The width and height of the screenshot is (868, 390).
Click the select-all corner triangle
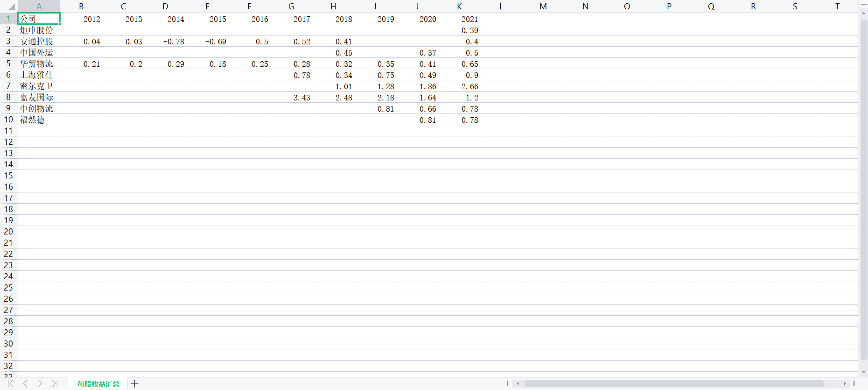pos(11,7)
